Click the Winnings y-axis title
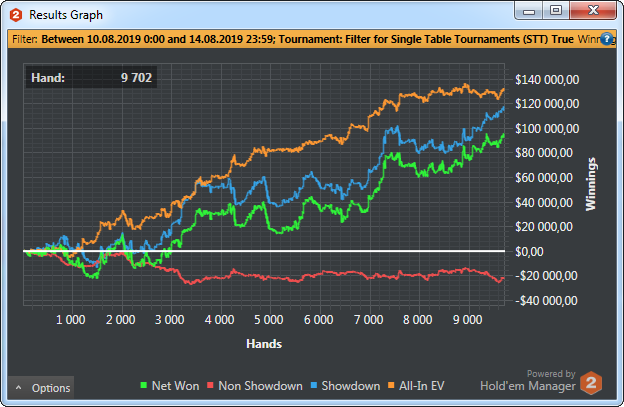Image resolution: width=624 pixels, height=407 pixels. (591, 184)
